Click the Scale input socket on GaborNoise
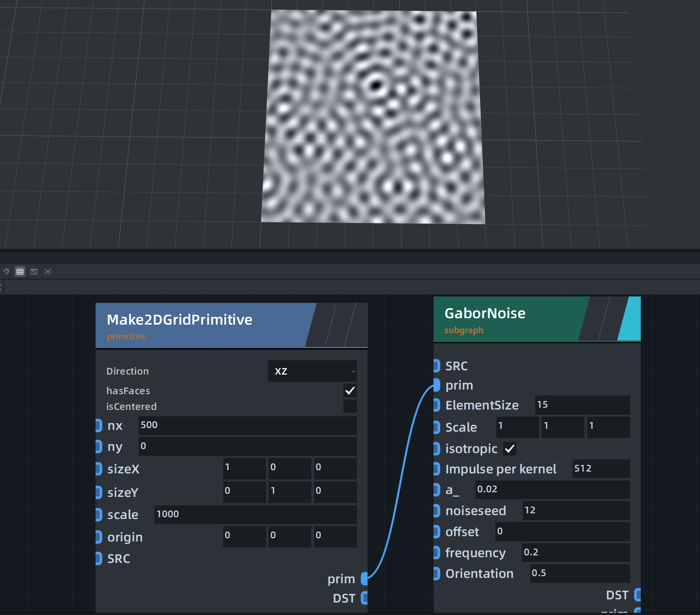Viewport: 700px width, 615px height. (437, 427)
